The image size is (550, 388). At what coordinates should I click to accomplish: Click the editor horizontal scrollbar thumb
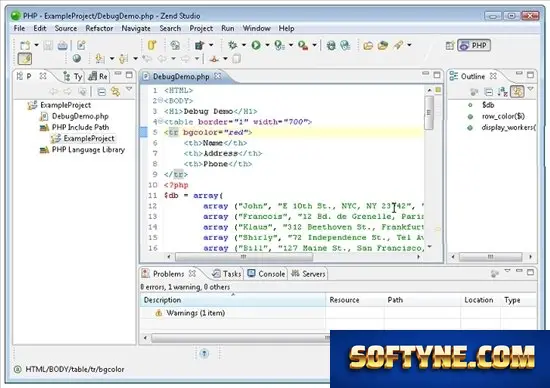click(244, 257)
